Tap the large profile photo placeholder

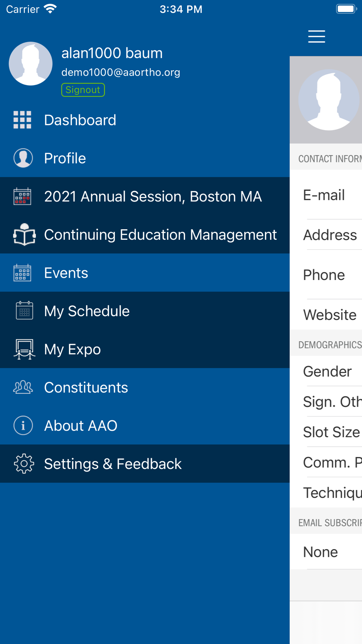click(329, 100)
